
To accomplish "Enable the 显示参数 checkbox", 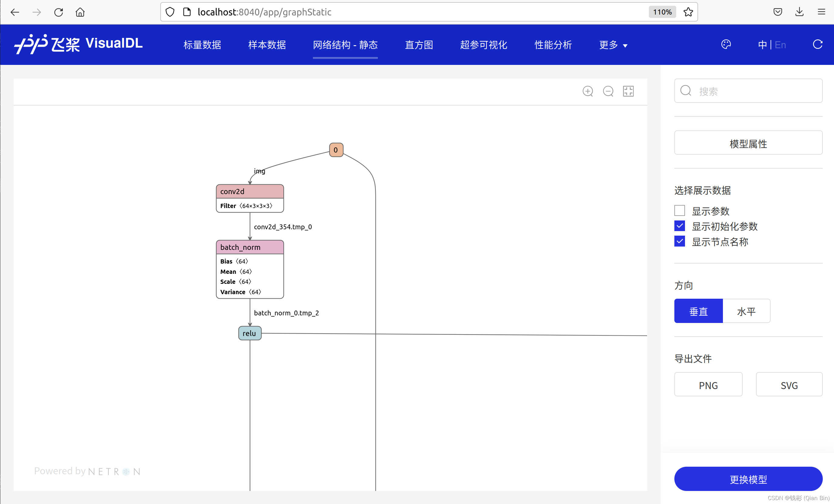I will click(x=679, y=210).
